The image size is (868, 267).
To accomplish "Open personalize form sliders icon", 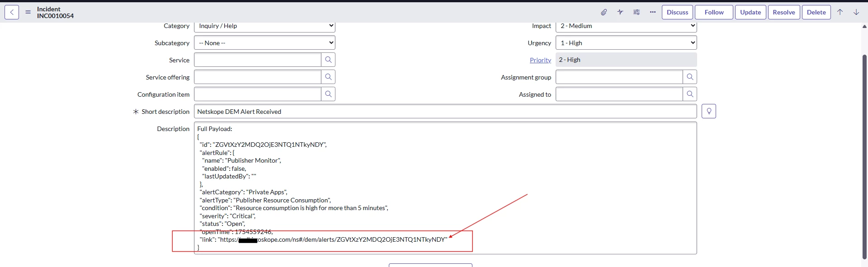I will (x=637, y=12).
